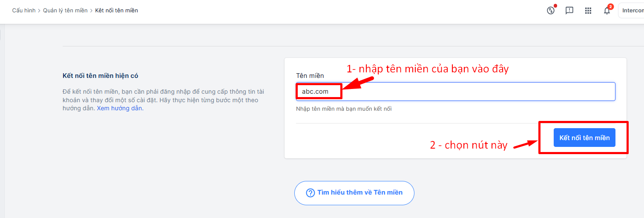
Task: Click breadcrumb chevron after Quản lý tên miền
Action: (91, 11)
